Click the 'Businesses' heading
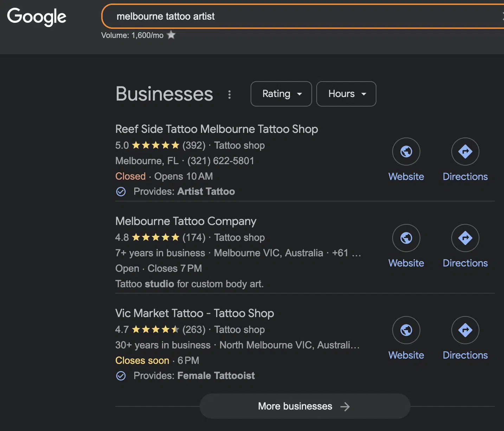This screenshot has height=431, width=504. click(x=164, y=94)
